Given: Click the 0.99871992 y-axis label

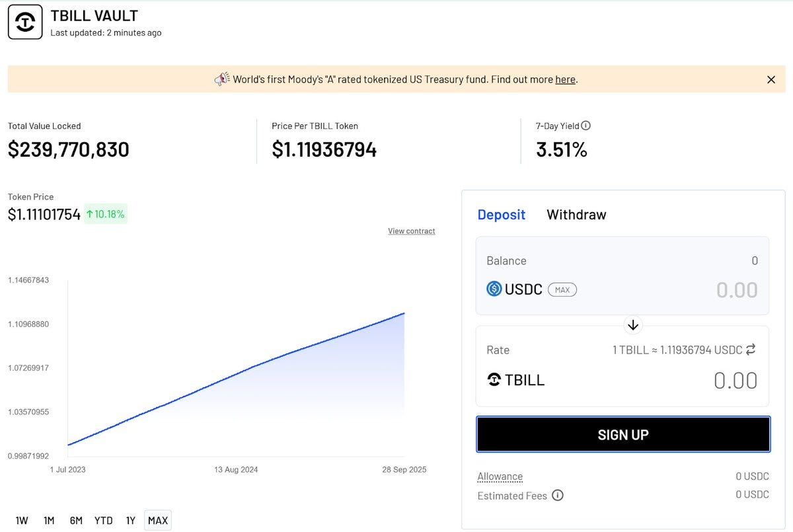Looking at the screenshot, I should tap(28, 456).
